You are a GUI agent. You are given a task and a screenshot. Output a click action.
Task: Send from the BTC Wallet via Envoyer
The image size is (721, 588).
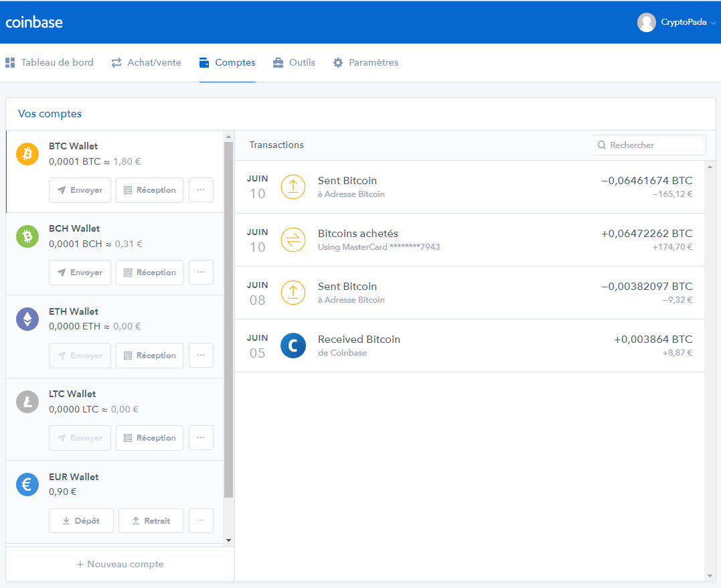coord(80,190)
